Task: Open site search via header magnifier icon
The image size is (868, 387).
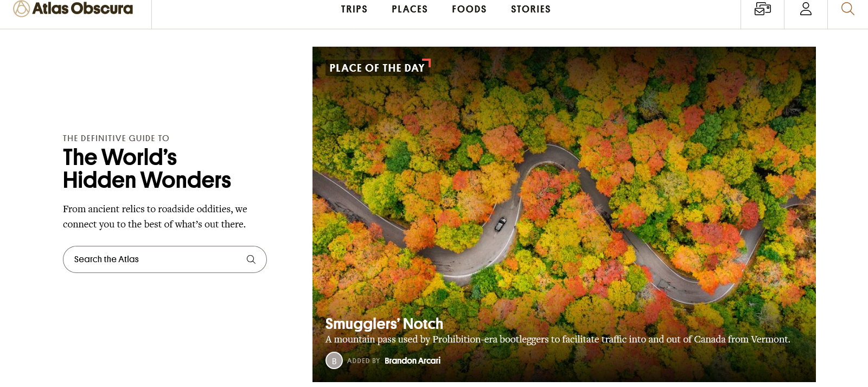Action: pyautogui.click(x=847, y=9)
